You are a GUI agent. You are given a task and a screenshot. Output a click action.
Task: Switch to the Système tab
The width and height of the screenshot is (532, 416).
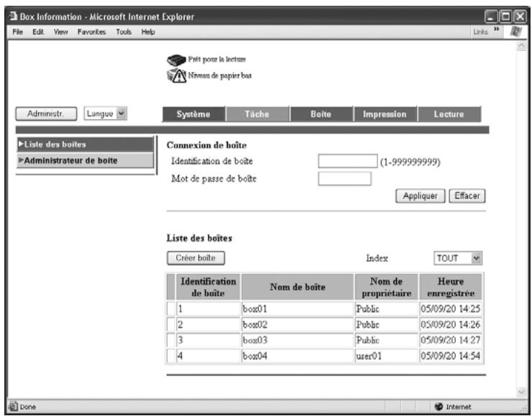(193, 114)
